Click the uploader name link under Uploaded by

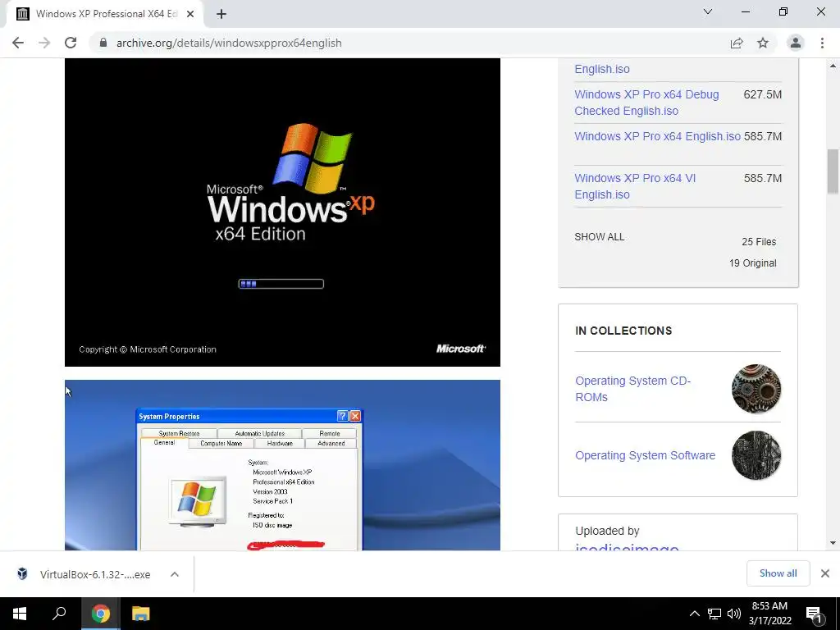pyautogui.click(x=627, y=547)
